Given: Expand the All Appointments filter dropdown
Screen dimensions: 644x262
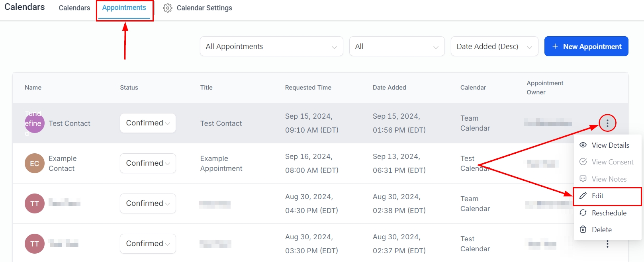Looking at the screenshot, I should pyautogui.click(x=271, y=47).
